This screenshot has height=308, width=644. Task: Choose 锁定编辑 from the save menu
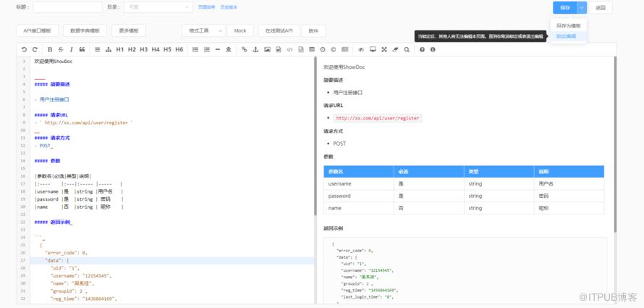[569, 36]
